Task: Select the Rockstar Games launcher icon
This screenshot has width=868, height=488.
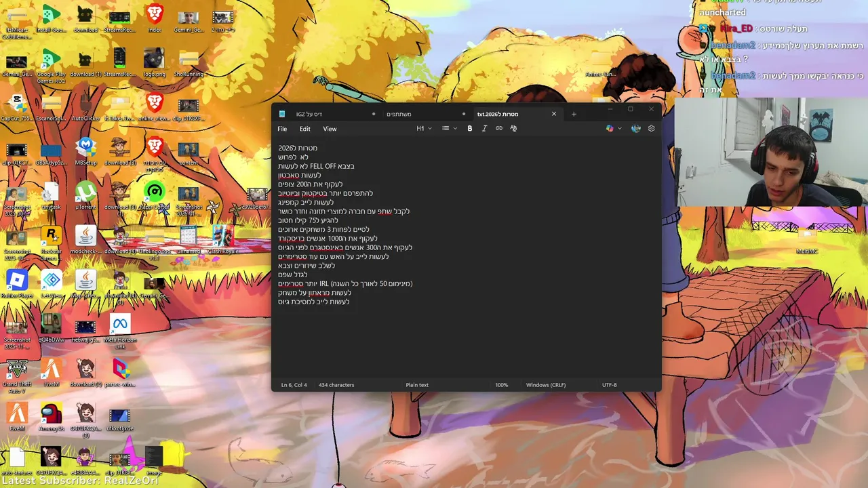Action: click(51, 241)
